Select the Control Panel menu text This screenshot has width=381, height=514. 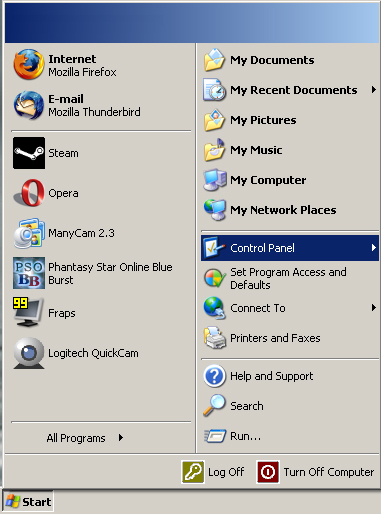point(262,248)
